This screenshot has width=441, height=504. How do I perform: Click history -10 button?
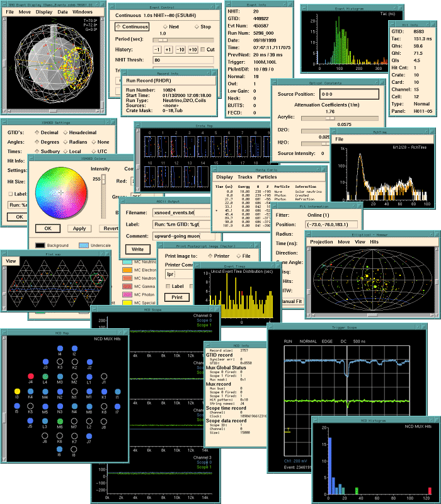[180, 50]
